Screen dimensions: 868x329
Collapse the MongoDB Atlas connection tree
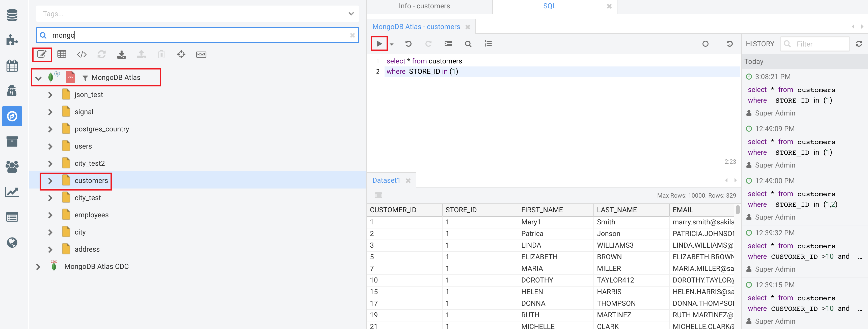coord(38,78)
